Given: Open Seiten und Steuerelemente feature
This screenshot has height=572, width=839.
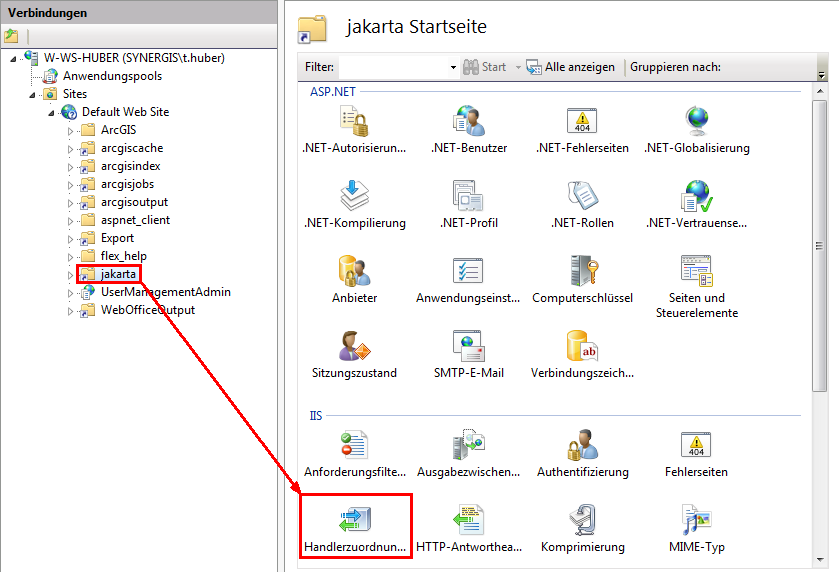Looking at the screenshot, I should click(x=697, y=287).
